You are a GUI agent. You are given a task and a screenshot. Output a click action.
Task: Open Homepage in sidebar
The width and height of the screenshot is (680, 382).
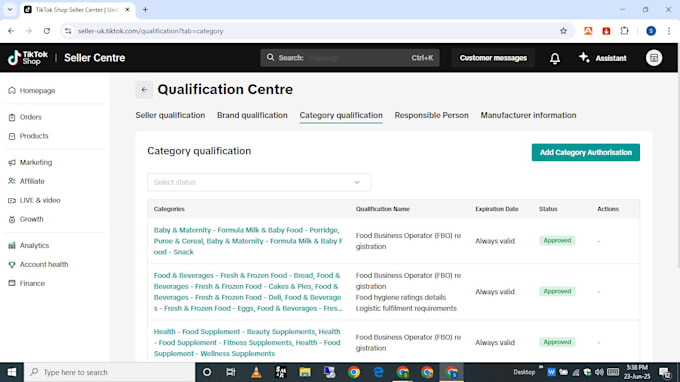[x=37, y=91]
